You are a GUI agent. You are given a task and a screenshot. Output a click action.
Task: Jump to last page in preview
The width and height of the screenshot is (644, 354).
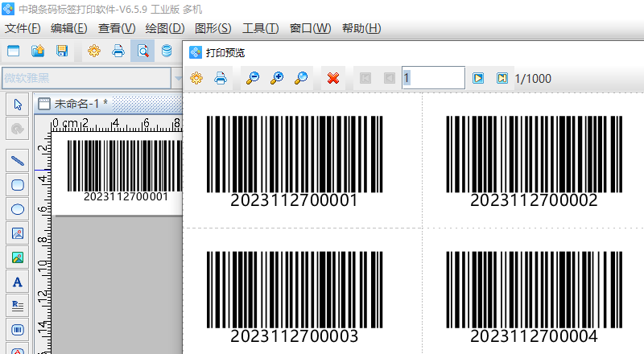coord(502,78)
